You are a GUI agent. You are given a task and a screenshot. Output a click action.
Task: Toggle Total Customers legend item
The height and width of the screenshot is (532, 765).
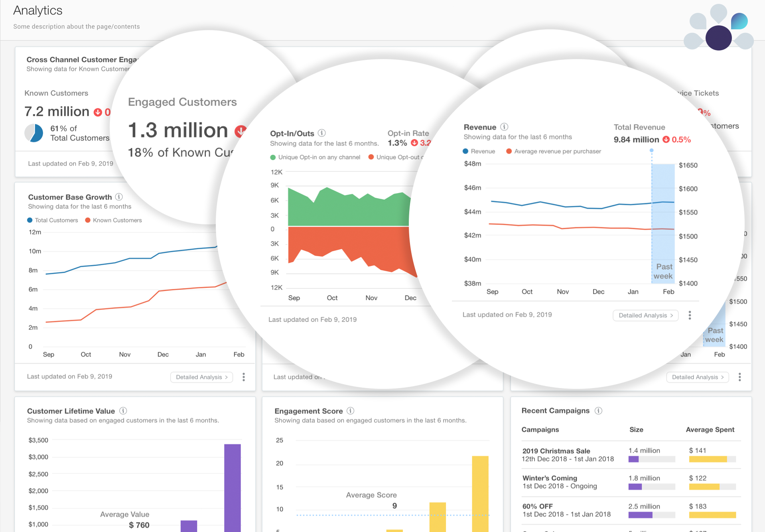tap(53, 220)
